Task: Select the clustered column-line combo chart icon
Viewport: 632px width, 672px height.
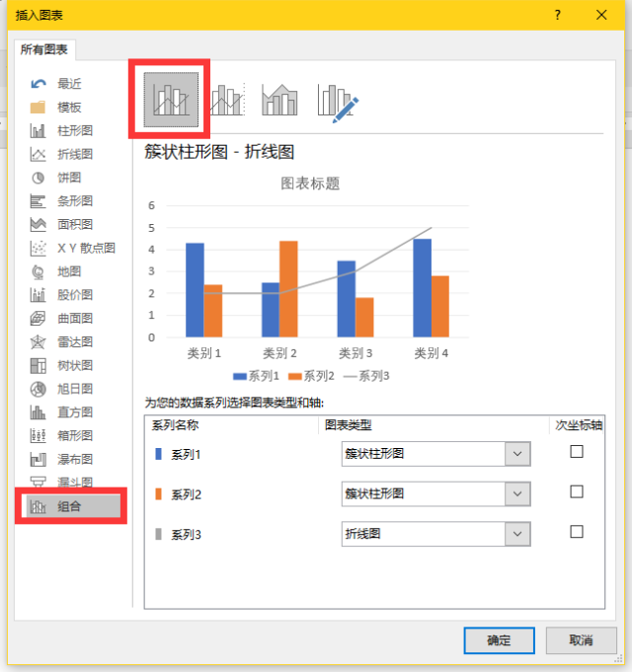Action: [x=171, y=100]
